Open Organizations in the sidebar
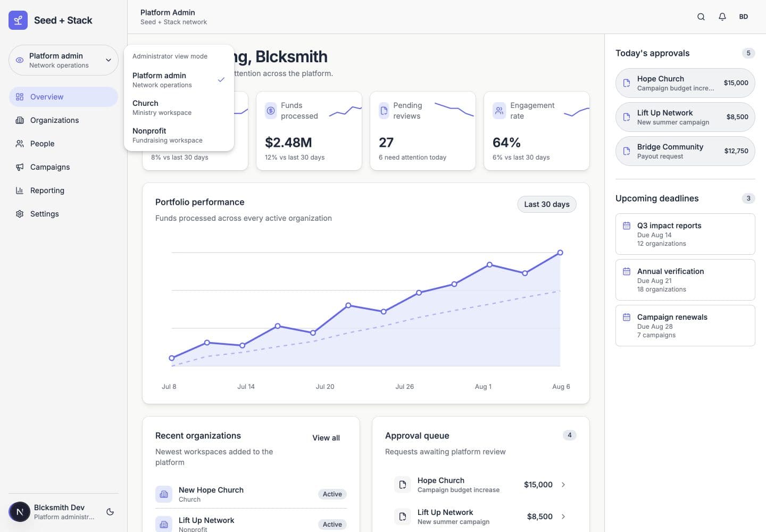Viewport: 766px width, 532px height. coord(63,120)
